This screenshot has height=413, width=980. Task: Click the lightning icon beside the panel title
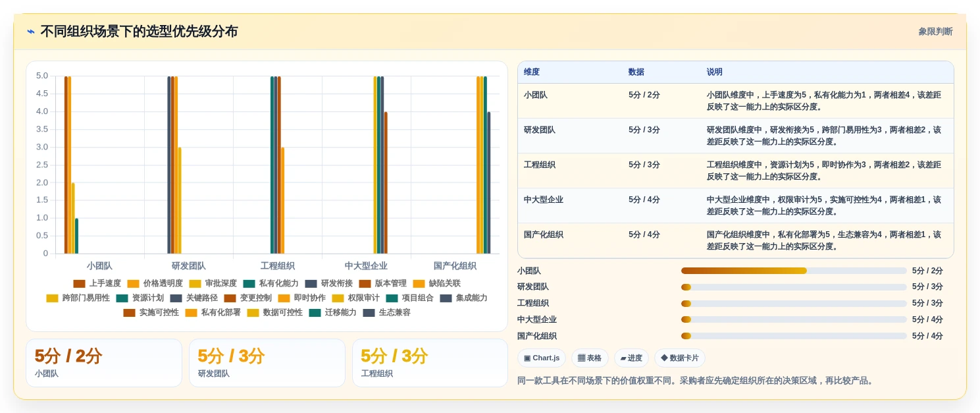(x=31, y=32)
